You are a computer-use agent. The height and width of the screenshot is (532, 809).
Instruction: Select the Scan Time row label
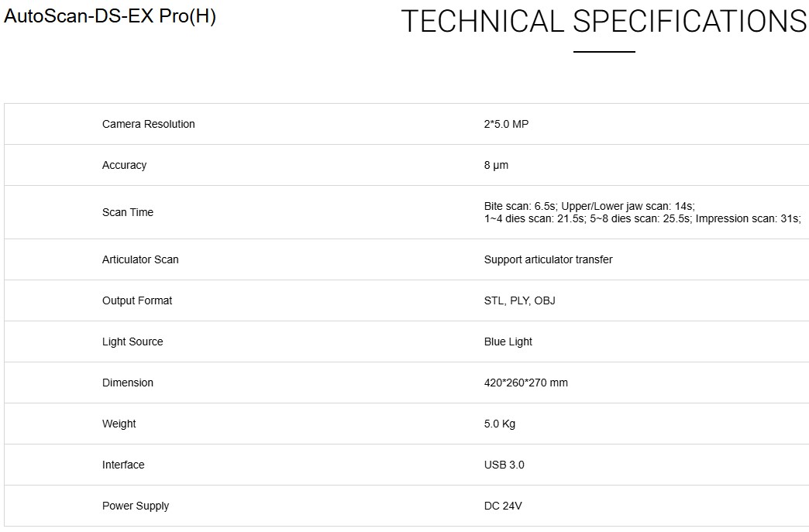(x=128, y=212)
